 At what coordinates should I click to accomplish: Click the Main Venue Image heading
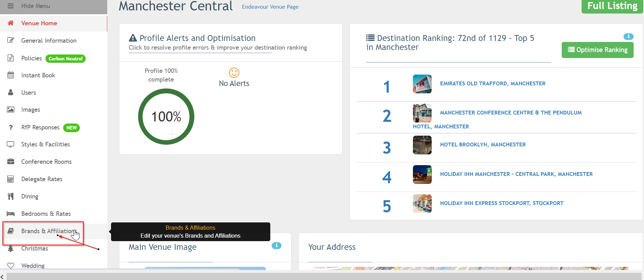162,247
